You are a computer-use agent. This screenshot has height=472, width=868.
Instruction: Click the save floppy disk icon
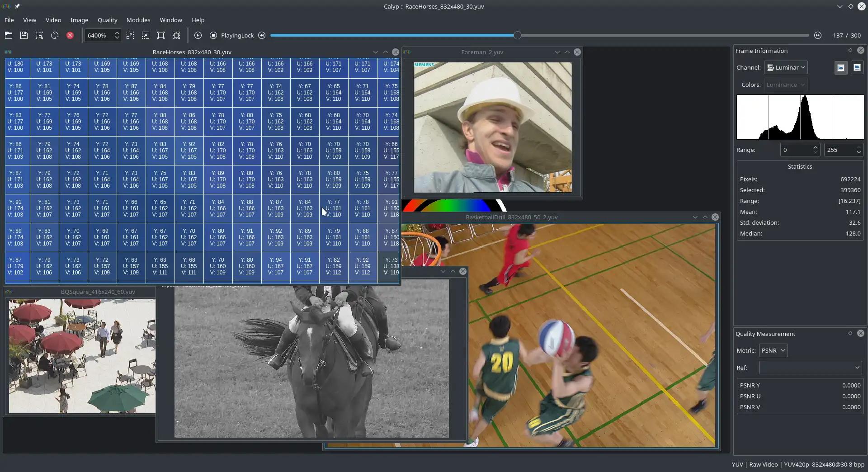[x=24, y=35]
